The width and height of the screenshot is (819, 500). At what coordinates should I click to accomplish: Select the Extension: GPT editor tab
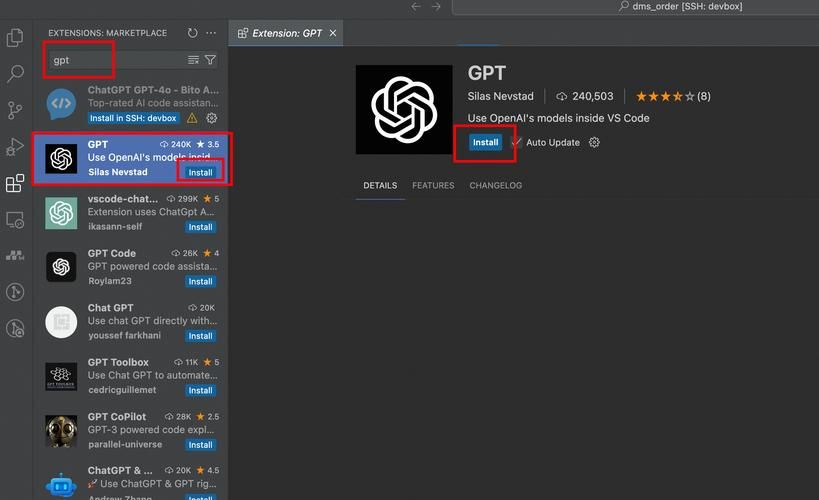(286, 33)
